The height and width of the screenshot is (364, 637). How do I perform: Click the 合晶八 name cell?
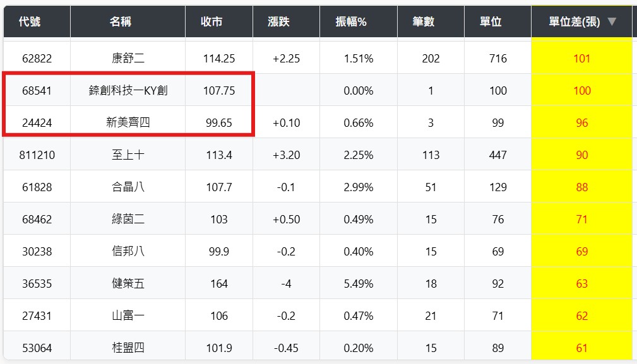point(128,187)
